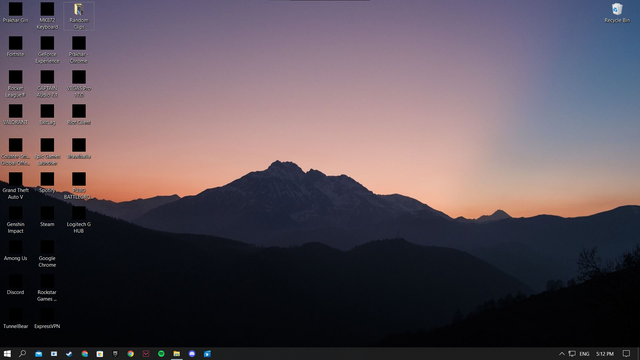Screen dimensions: 640x360
Task: Launch the Fortnite desktop shortcut
Action: tap(16, 47)
